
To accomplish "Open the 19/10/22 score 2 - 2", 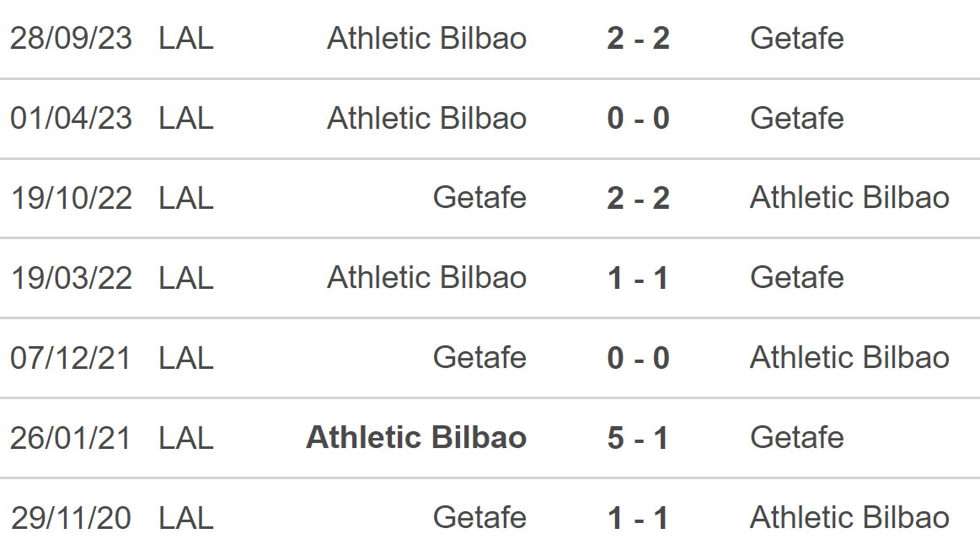I will tap(638, 198).
